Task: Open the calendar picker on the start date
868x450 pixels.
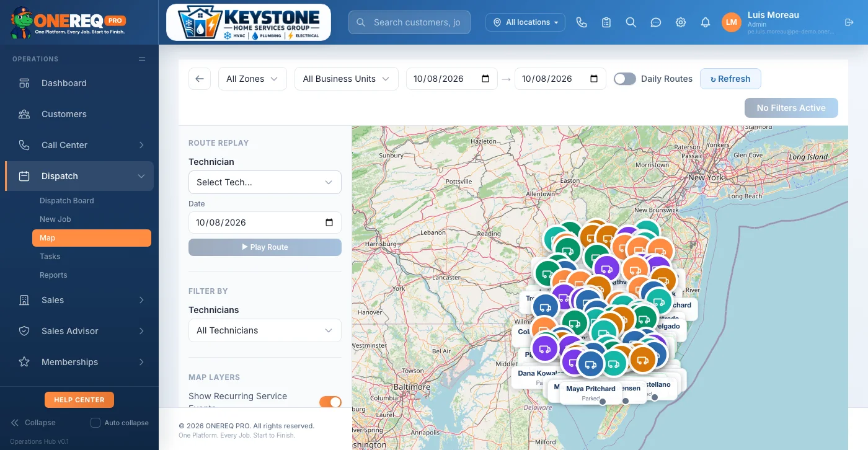Action: 485,79
